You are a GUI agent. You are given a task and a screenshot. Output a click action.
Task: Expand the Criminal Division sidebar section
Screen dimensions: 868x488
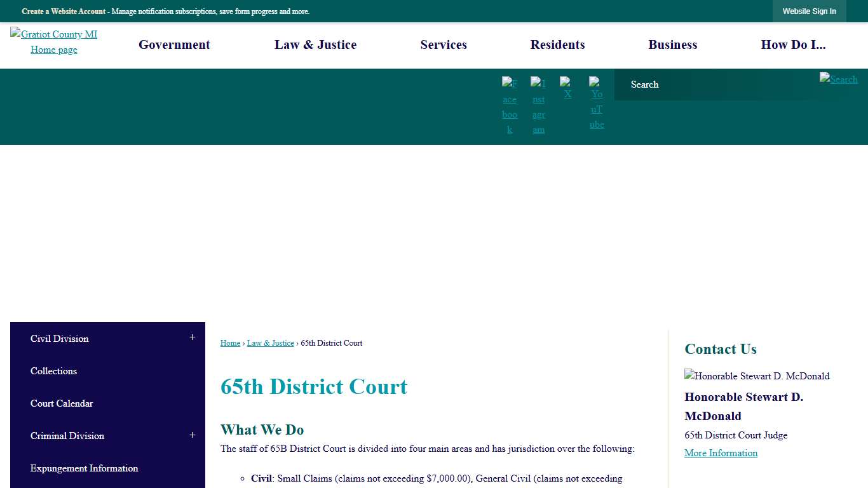(192, 435)
